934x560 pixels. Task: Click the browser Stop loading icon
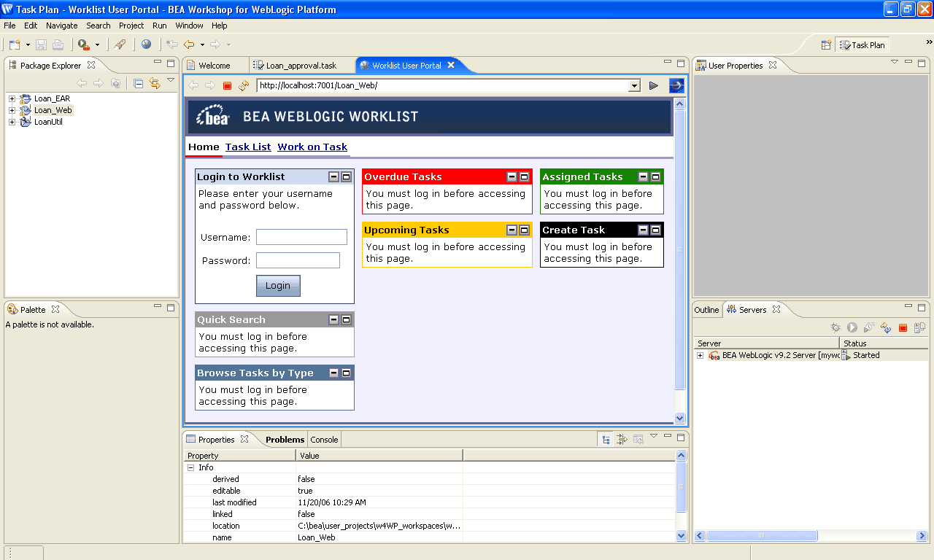[227, 86]
